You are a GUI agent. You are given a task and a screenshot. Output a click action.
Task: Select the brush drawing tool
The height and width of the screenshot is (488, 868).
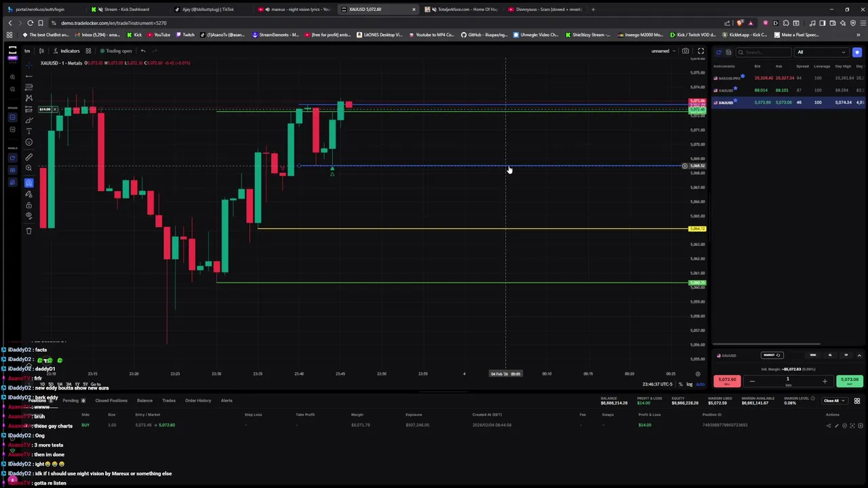tap(28, 121)
